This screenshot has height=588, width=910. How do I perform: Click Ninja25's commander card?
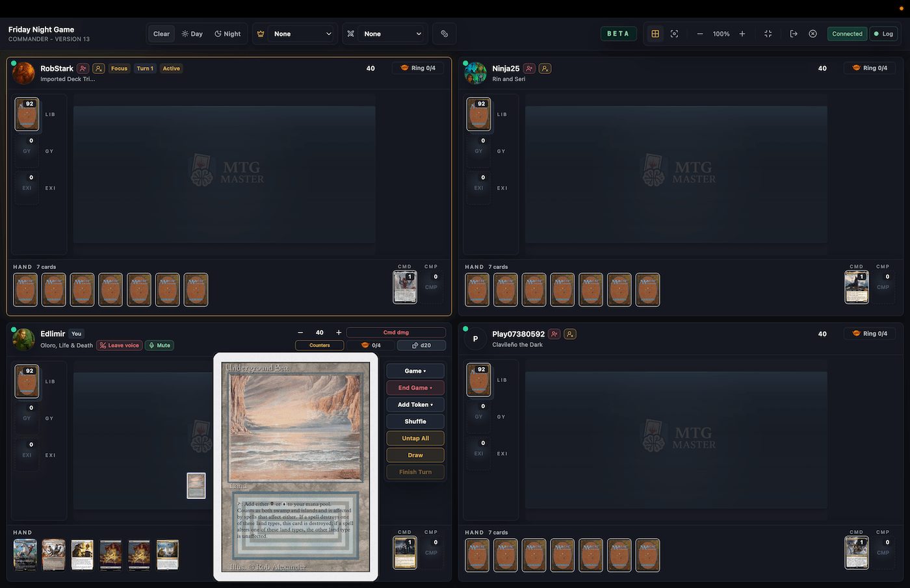coord(857,287)
